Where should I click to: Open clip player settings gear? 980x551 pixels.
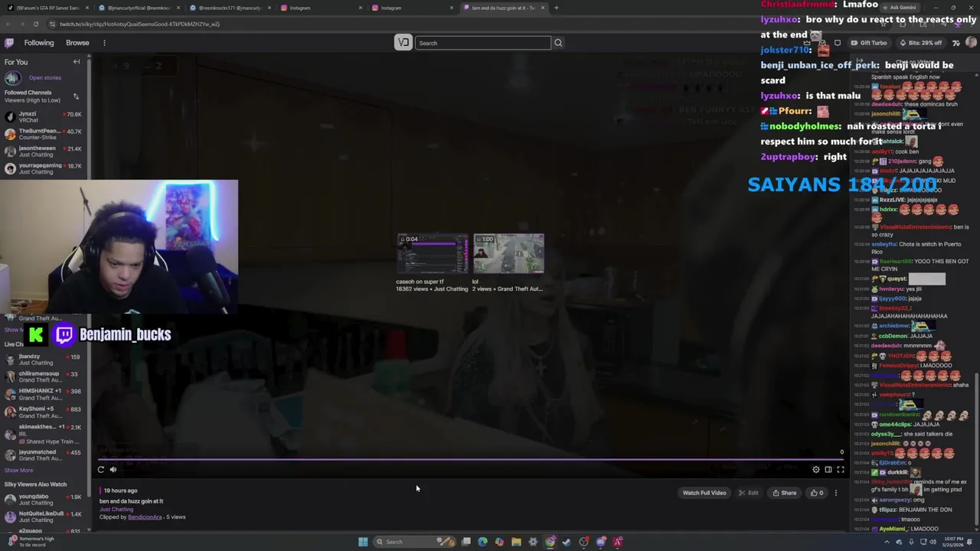coord(816,470)
